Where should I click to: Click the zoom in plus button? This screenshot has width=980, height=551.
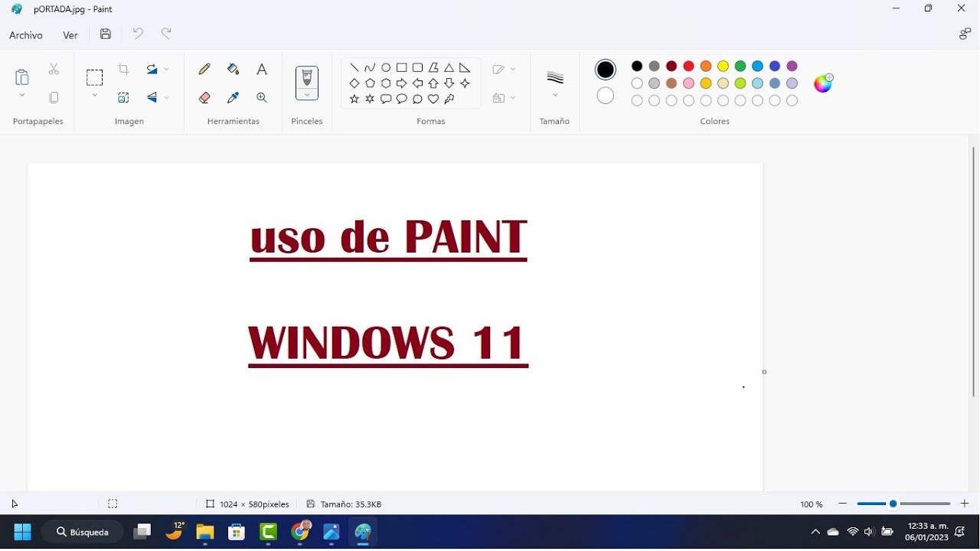965,504
